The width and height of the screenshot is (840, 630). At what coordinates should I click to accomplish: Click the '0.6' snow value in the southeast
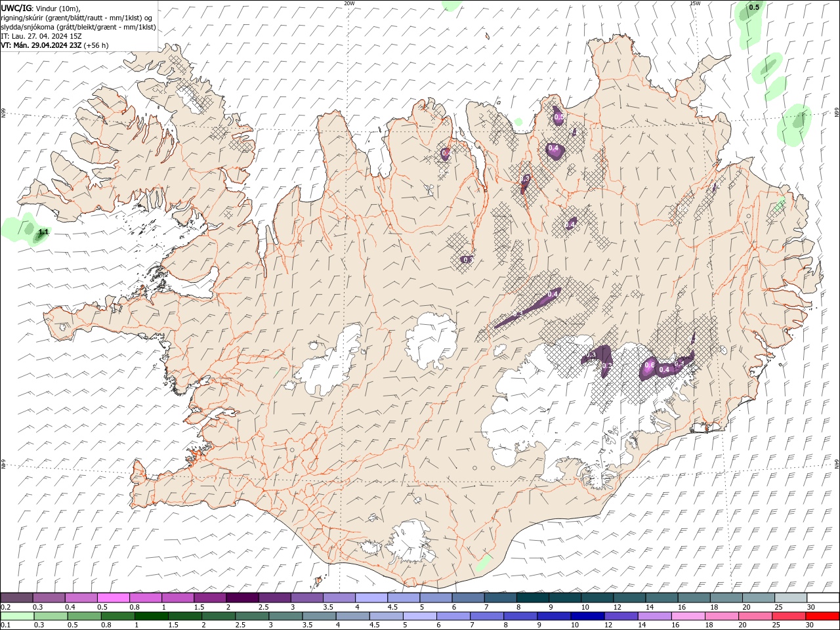tap(650, 365)
